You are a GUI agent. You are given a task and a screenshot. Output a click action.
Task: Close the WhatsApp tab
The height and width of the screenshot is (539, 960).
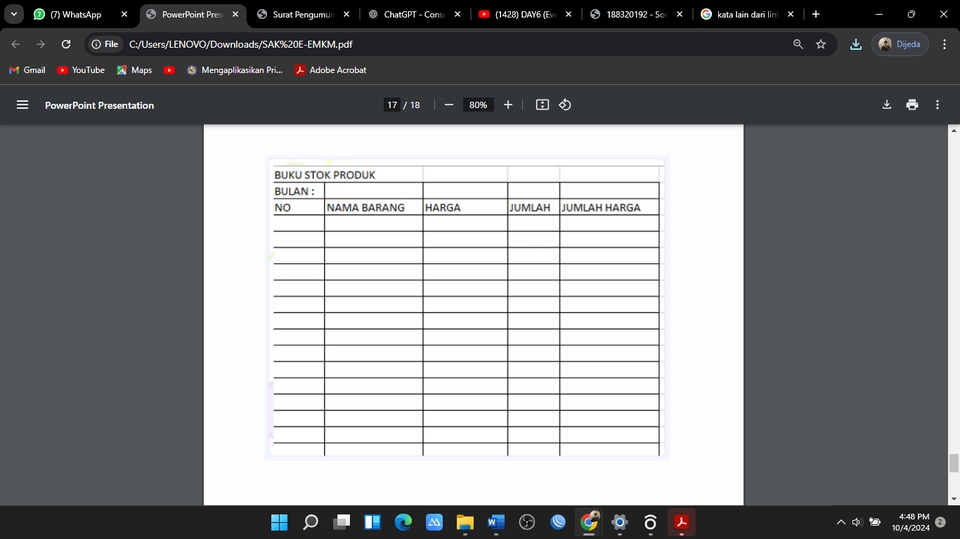point(124,14)
